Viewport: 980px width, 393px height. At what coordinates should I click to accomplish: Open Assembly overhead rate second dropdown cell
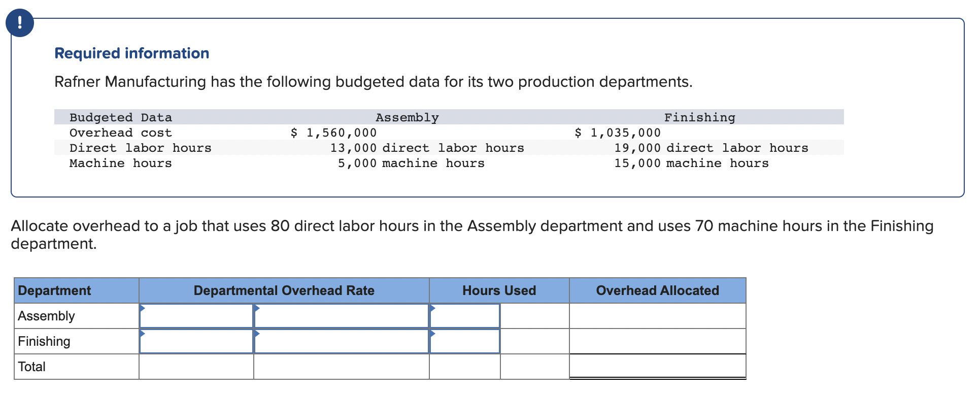[x=342, y=316]
